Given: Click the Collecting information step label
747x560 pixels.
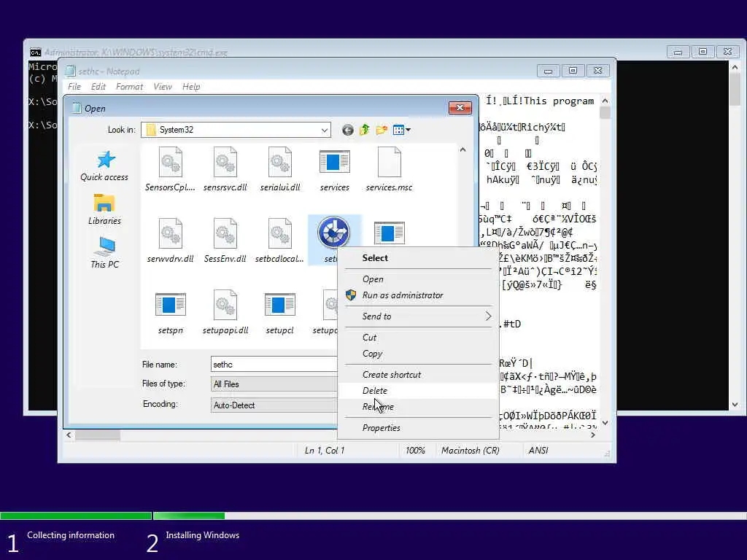Looking at the screenshot, I should [x=71, y=535].
